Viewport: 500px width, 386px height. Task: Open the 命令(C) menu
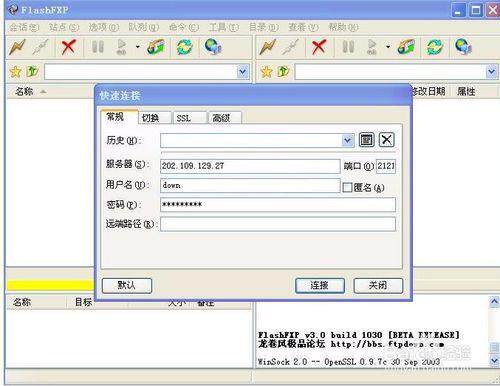click(184, 27)
